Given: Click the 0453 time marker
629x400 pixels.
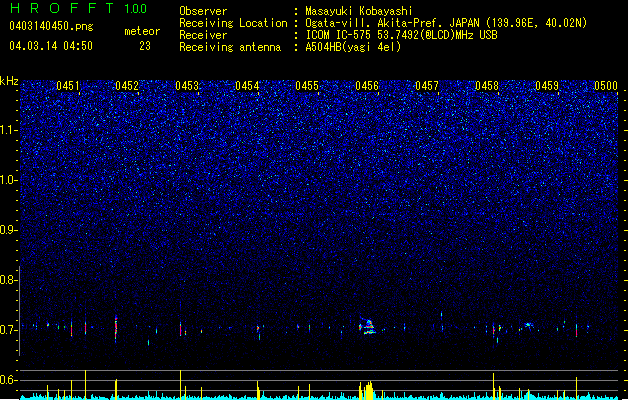Looking at the screenshot, I should coord(187,86).
